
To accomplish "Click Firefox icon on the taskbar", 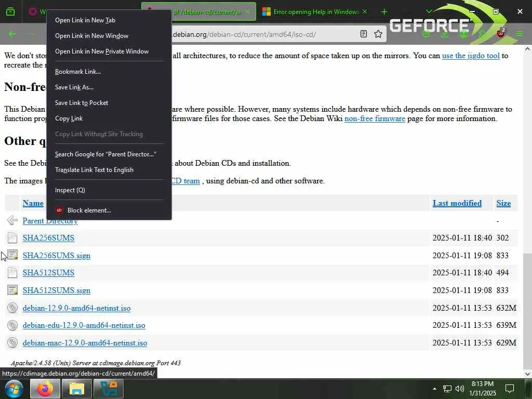I will click(x=45, y=389).
